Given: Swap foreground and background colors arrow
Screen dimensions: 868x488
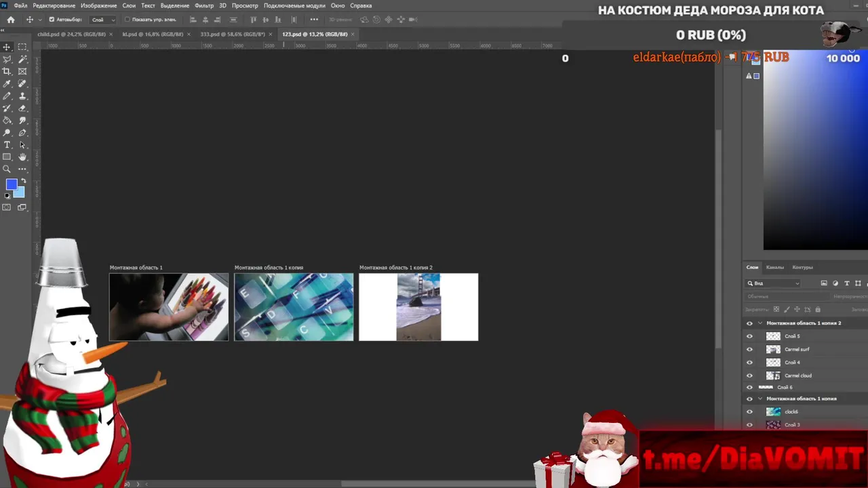Looking at the screenshot, I should point(23,181).
